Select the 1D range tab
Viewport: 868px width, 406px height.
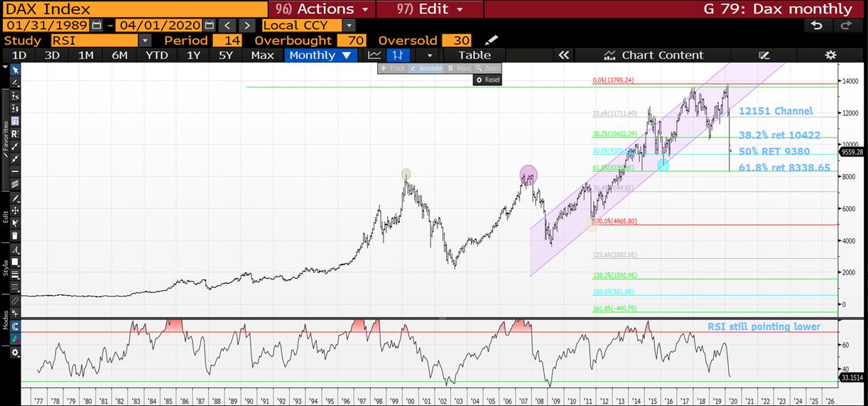19,55
